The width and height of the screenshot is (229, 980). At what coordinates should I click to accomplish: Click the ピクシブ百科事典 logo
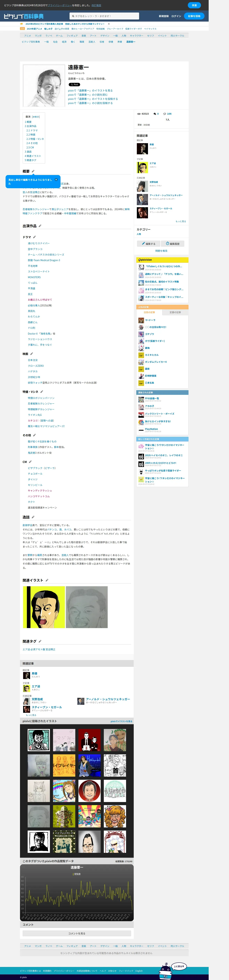pyautogui.click(x=24, y=16)
